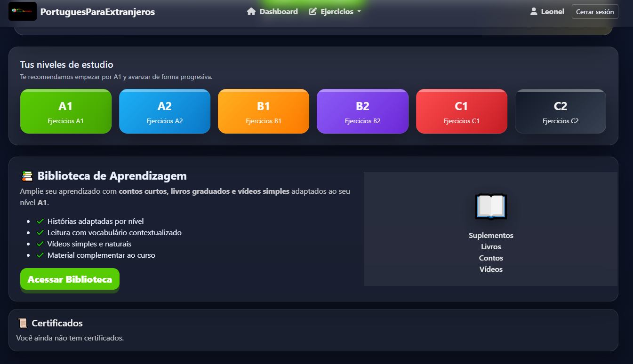Image resolution: width=633 pixels, height=364 pixels.
Task: Click the open book icon above Suplementos
Action: [x=491, y=206]
